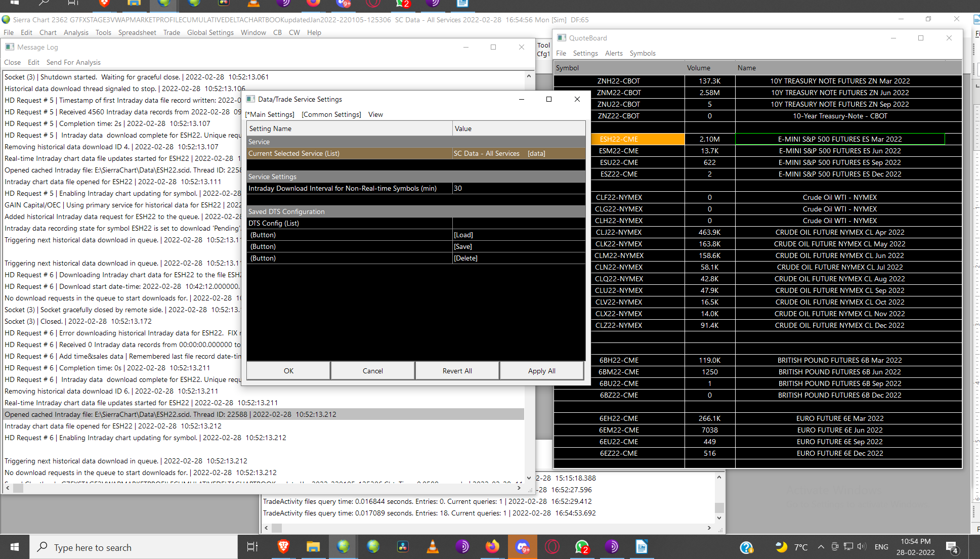The height and width of the screenshot is (559, 980).
Task: Select the ESM22-CME quote row
Action: 619,151
